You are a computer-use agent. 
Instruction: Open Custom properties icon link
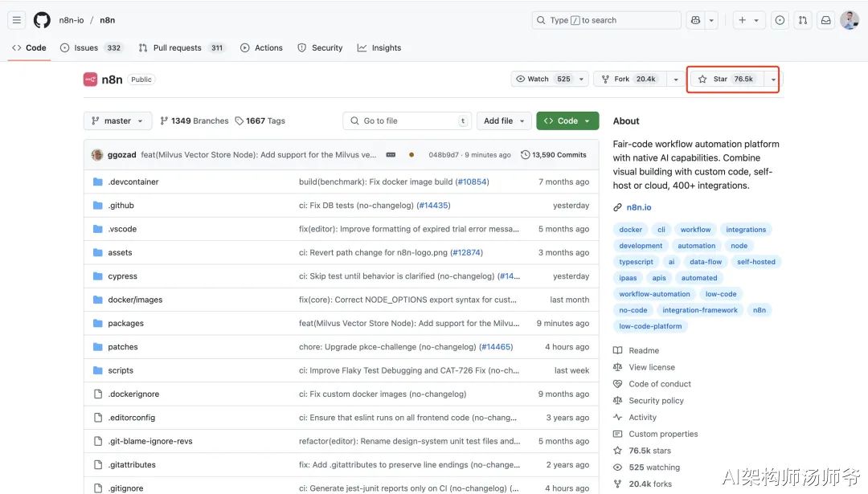618,434
